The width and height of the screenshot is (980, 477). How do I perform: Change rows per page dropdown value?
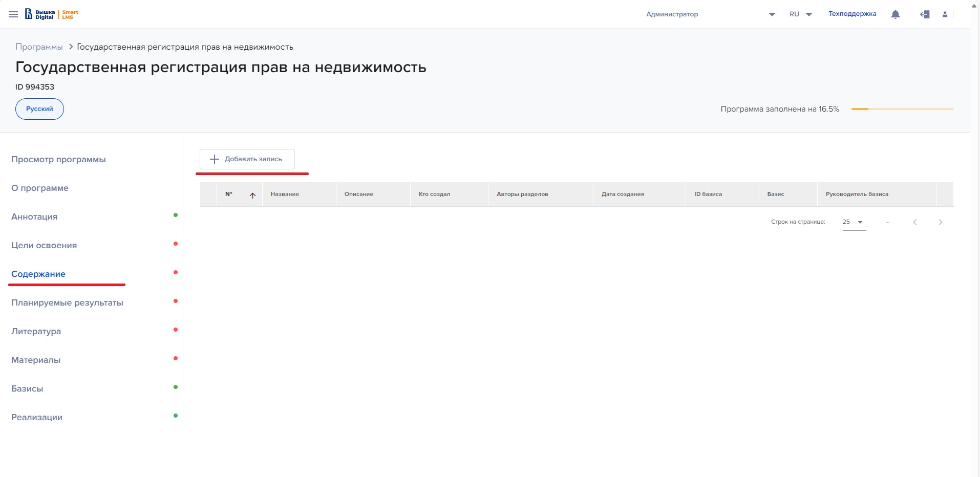click(x=854, y=222)
